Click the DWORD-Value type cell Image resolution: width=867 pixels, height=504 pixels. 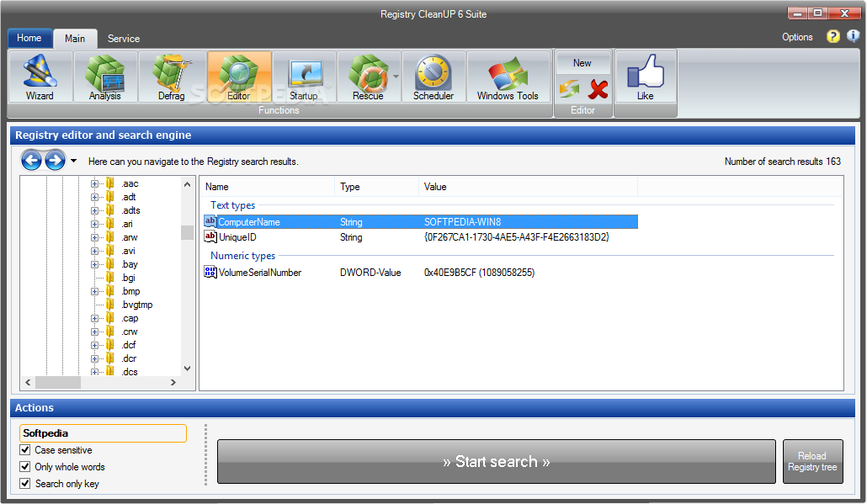[x=370, y=273]
